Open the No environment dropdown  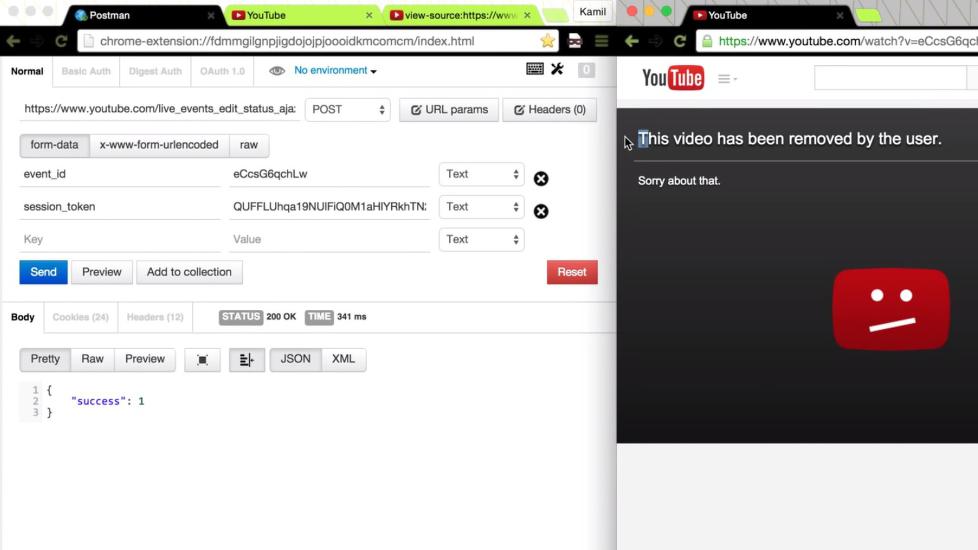335,70
